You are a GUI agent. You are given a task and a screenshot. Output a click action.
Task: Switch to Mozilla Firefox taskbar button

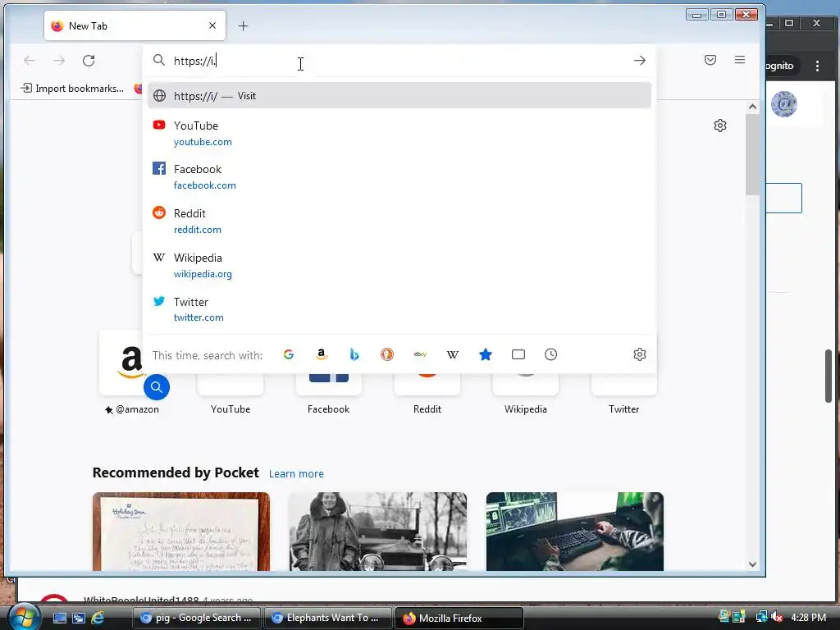coord(459,618)
